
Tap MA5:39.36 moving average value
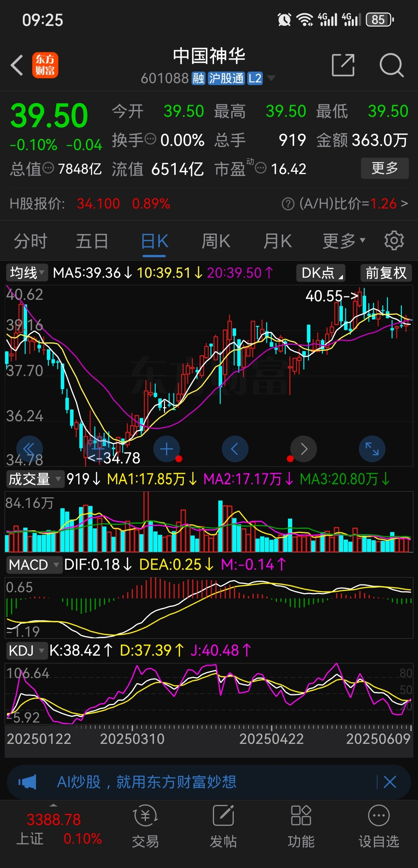coord(93,273)
